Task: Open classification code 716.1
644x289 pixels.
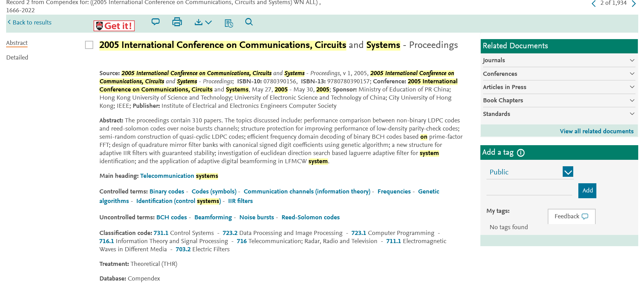Action: coord(106,241)
